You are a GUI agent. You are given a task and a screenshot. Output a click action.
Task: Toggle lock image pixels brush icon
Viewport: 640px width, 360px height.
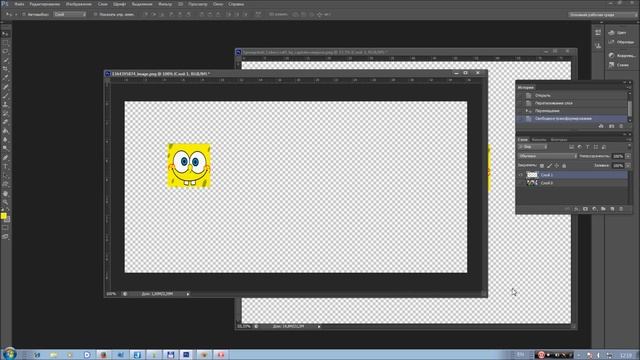(x=549, y=166)
